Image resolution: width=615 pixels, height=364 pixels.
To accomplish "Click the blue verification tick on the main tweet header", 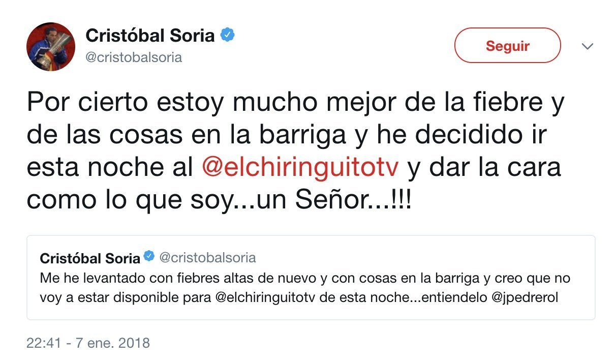I will point(228,35).
